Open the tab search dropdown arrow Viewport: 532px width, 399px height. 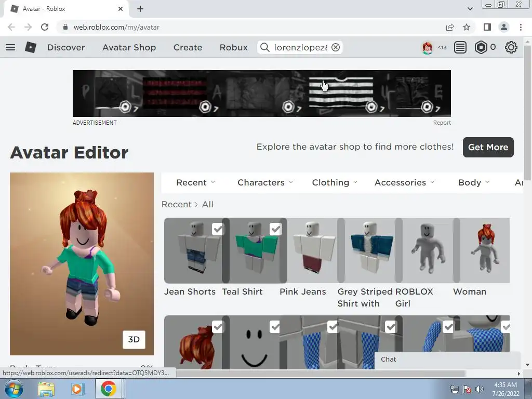470,9
